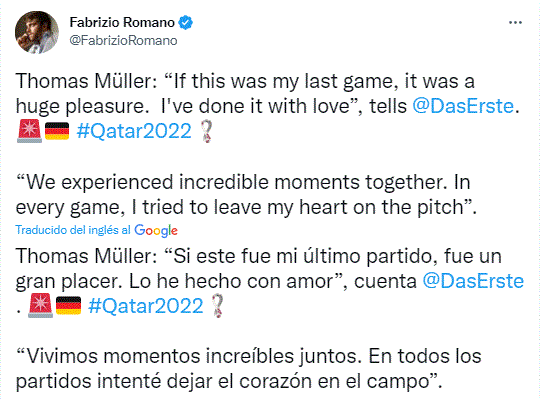
Task: Open the three-dot more options menu
Action: [515, 23]
